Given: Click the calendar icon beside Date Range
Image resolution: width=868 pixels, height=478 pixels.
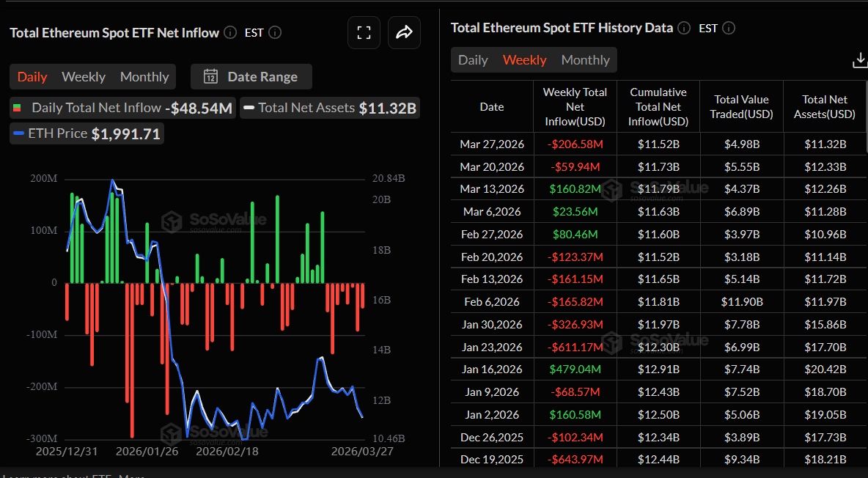Looking at the screenshot, I should 210,76.
